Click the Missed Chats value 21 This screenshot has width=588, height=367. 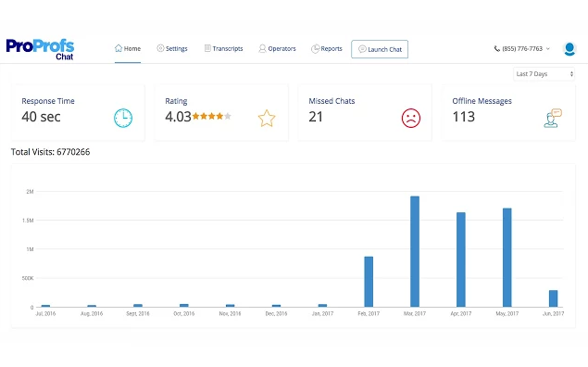(316, 117)
